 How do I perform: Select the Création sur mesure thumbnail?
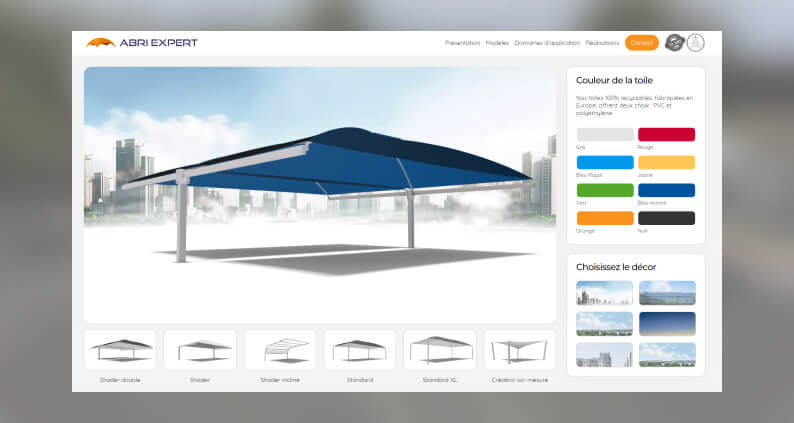tap(520, 350)
